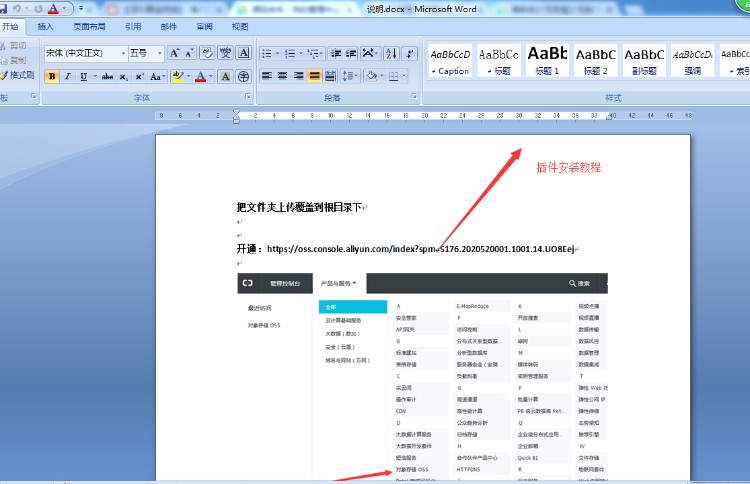750x484 pixels.
Task: Toggle the character shading A icon
Action: tap(225, 77)
